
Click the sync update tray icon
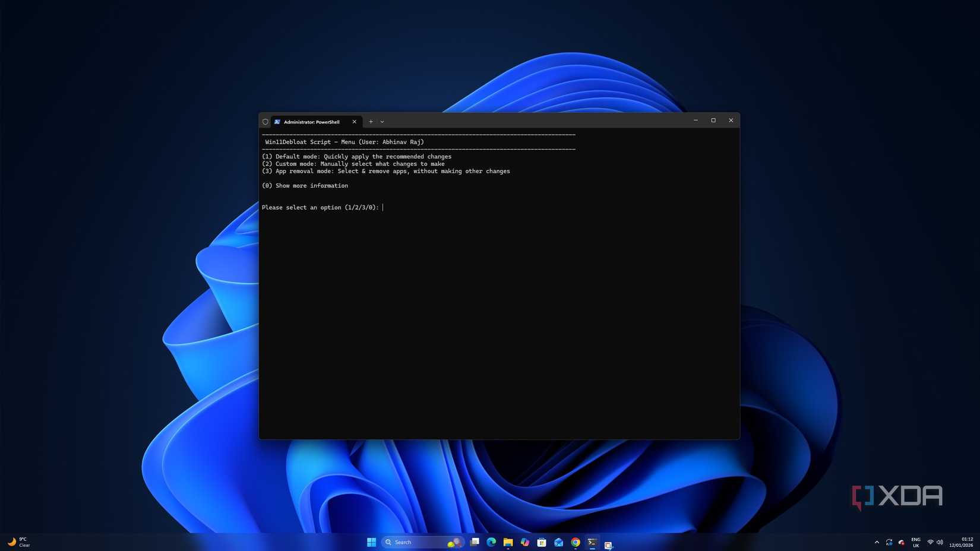click(889, 542)
